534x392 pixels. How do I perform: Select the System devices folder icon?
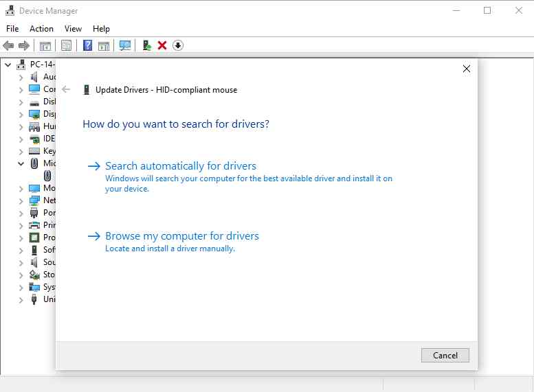pos(34,287)
